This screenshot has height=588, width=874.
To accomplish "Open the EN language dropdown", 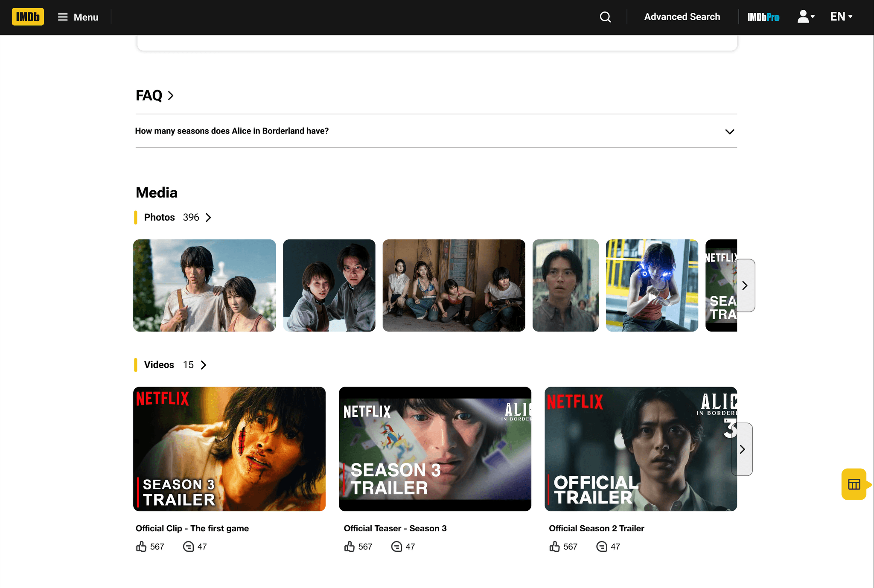I will click(x=841, y=17).
